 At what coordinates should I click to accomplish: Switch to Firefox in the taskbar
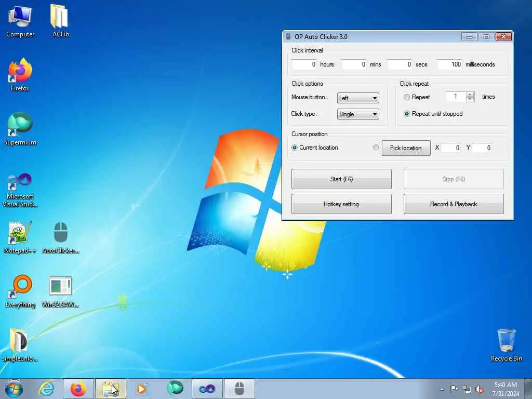point(78,389)
